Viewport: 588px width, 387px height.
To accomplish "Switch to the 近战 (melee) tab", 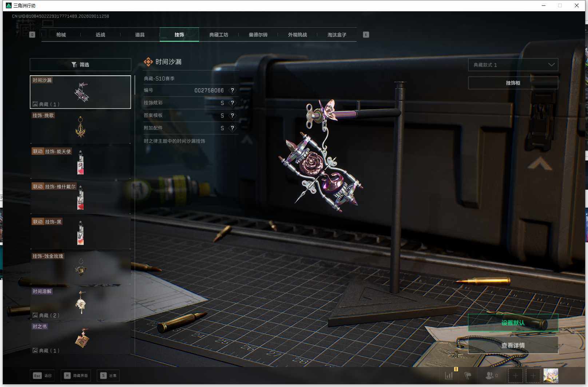I will click(100, 35).
